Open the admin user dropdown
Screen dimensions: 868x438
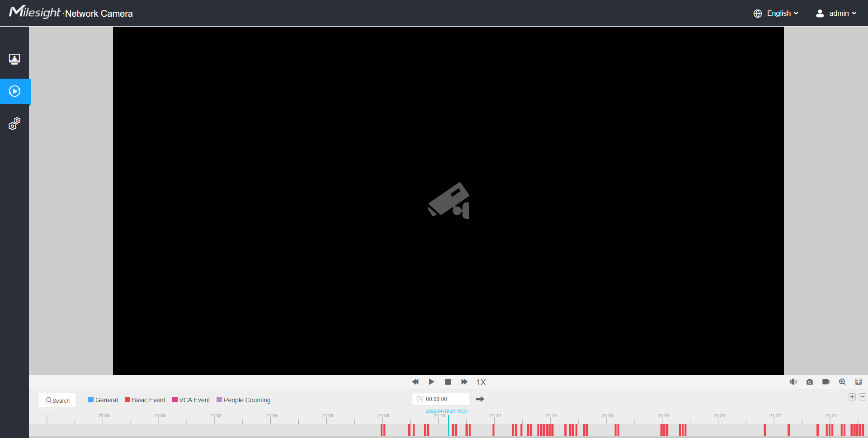click(x=843, y=14)
